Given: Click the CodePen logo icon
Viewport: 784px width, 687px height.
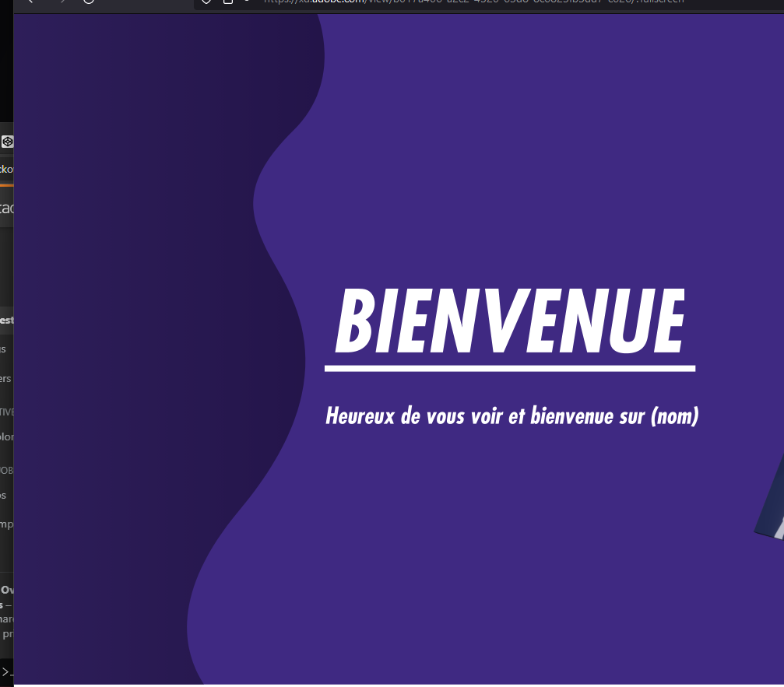Looking at the screenshot, I should pos(7,142).
